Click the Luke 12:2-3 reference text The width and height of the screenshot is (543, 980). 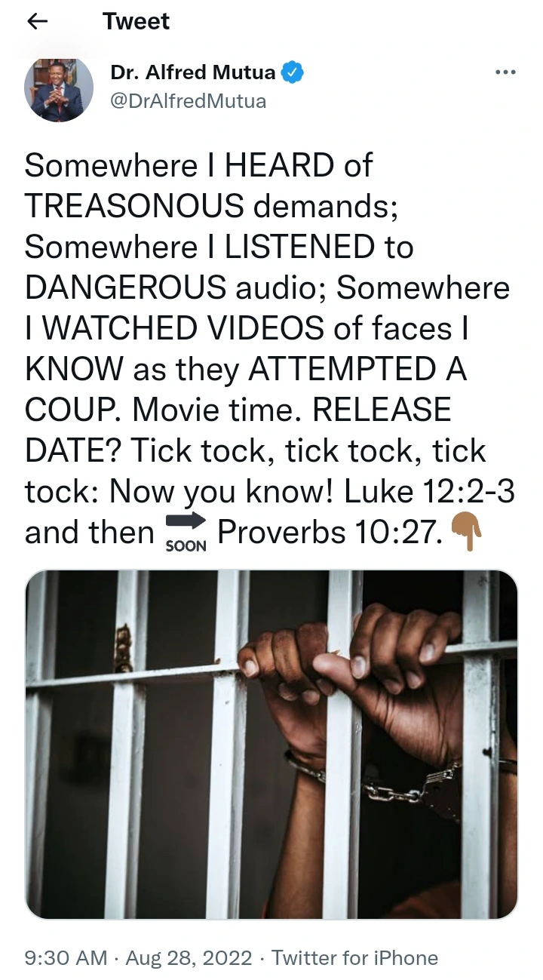(430, 491)
